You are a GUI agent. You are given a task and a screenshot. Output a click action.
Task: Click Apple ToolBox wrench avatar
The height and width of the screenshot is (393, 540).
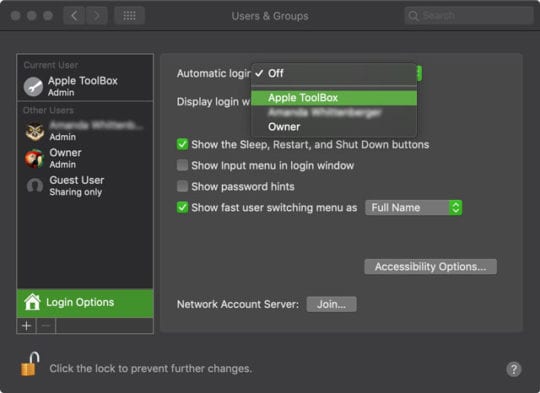click(33, 86)
